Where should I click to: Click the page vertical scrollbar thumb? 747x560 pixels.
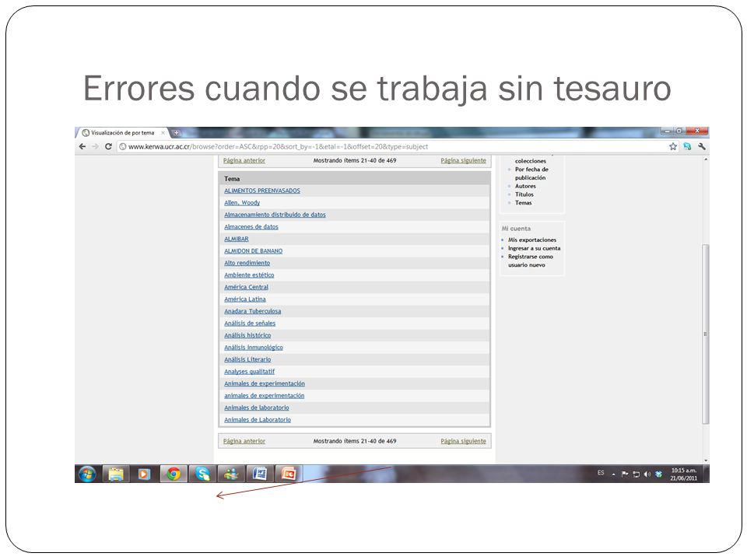pos(706,334)
